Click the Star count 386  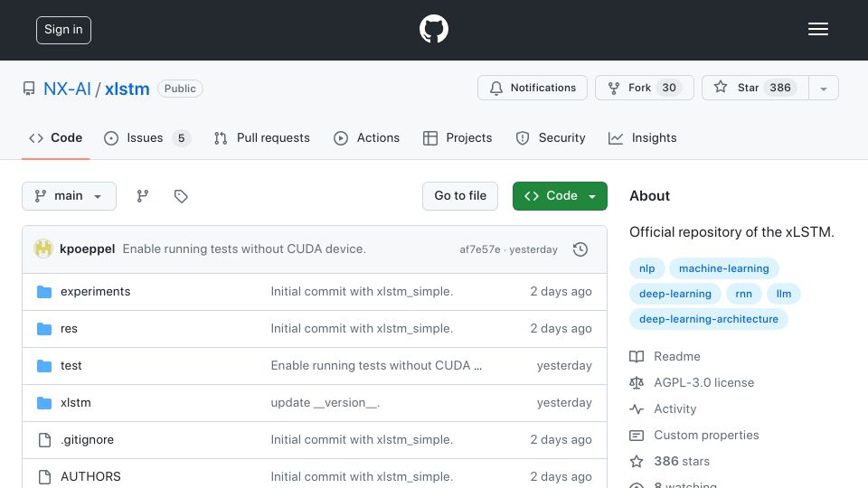point(780,88)
